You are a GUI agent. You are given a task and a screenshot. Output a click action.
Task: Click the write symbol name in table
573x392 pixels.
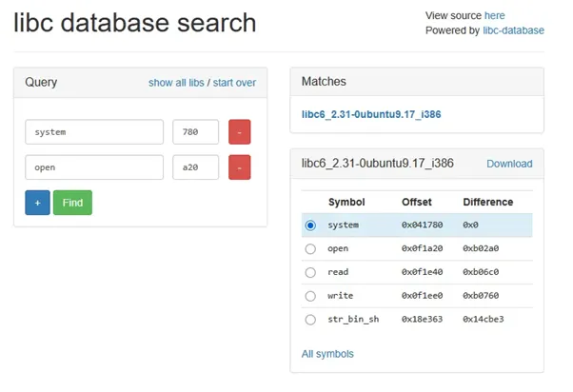[340, 296]
